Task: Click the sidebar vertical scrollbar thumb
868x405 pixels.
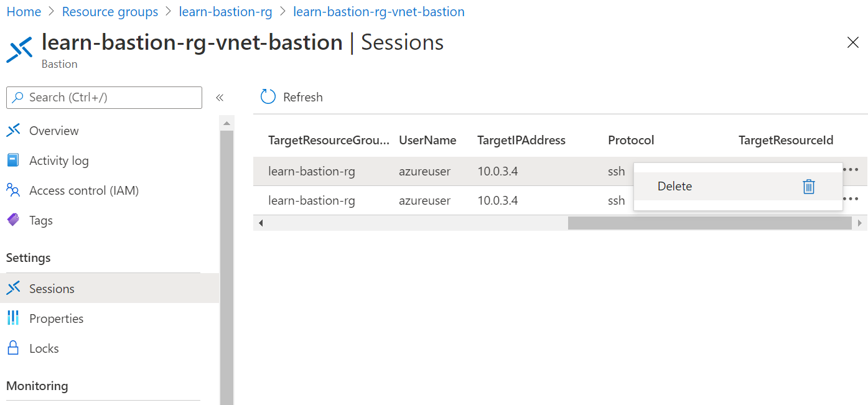Action: click(x=227, y=268)
